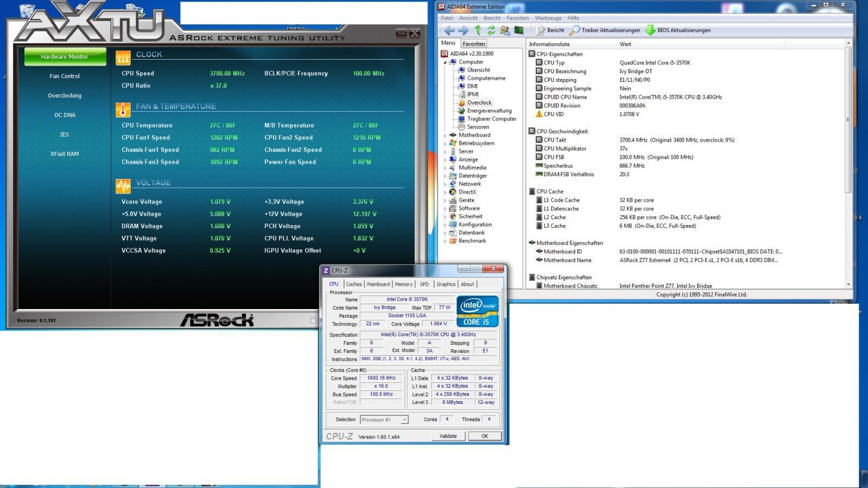This screenshot has height=488, width=868.
Task: Minimize the AXTU window via its dash icon
Action: [401, 34]
